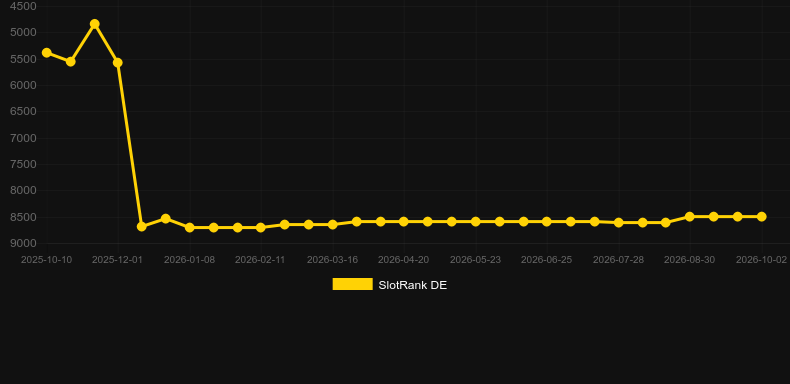
Task: Click the 2026-05-23 x-axis date label
Action: (475, 260)
